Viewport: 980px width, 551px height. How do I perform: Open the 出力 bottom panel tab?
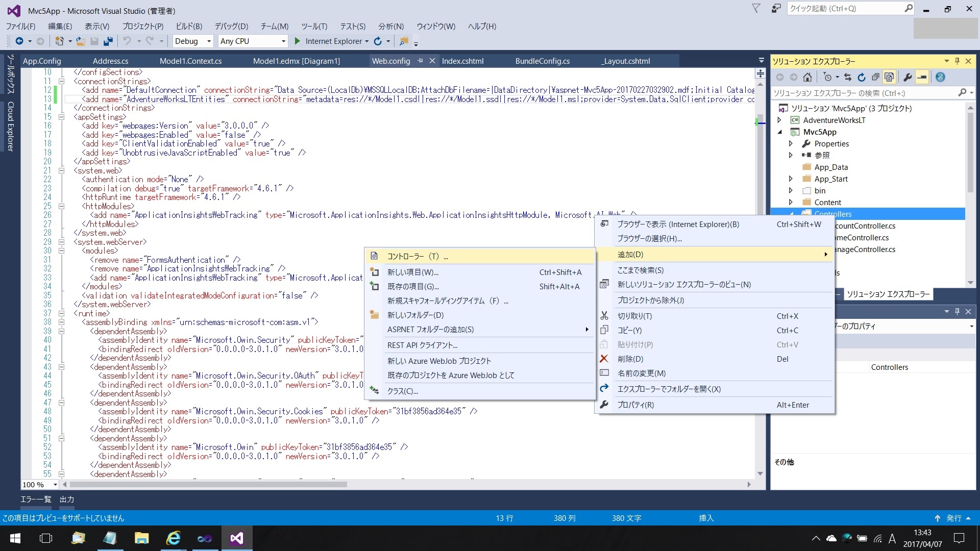click(67, 499)
